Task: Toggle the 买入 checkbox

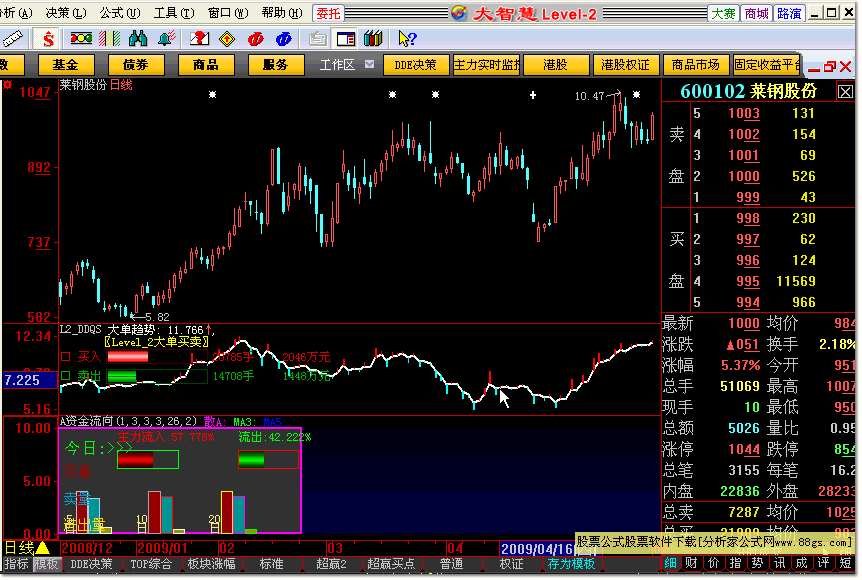Action: [x=66, y=357]
